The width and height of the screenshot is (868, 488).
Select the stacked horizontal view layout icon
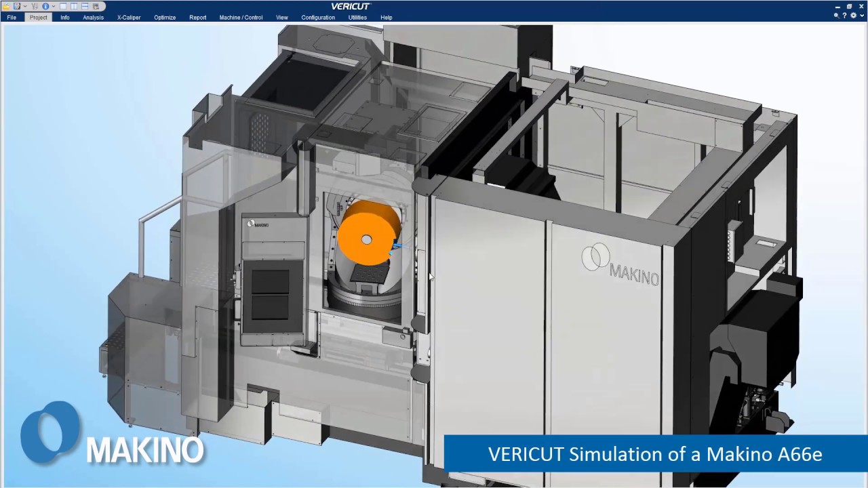[x=85, y=6]
